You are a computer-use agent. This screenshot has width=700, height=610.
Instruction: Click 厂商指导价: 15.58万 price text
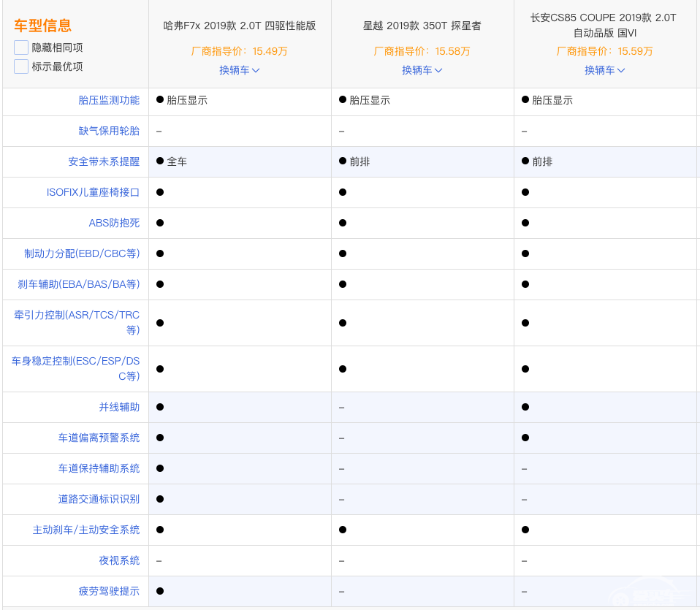pyautogui.click(x=422, y=51)
